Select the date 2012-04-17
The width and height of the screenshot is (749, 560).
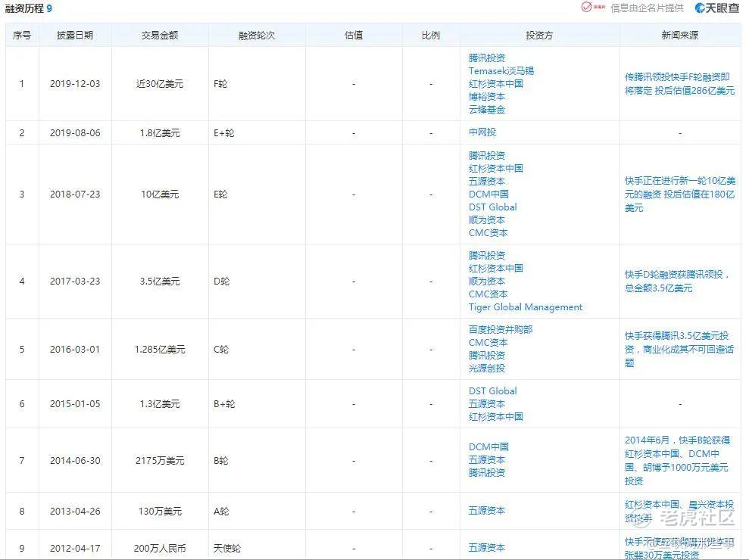coord(75,548)
